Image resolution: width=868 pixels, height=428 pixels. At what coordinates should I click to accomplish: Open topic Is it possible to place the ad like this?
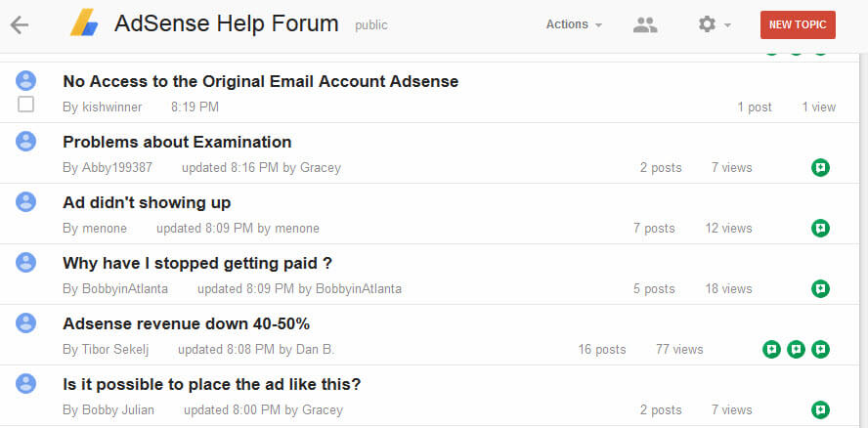211,384
